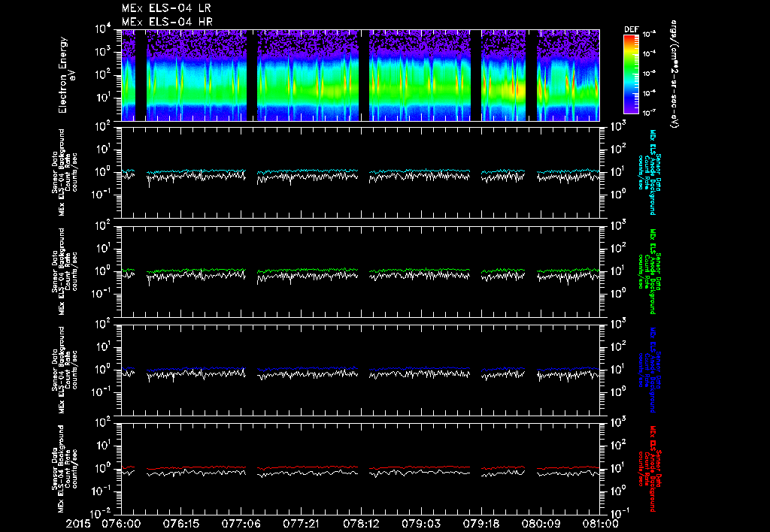Image resolution: width=770 pixels, height=532 pixels.
Task: Click the 10^4 tick on Electron Energy axis
Action: pos(102,29)
